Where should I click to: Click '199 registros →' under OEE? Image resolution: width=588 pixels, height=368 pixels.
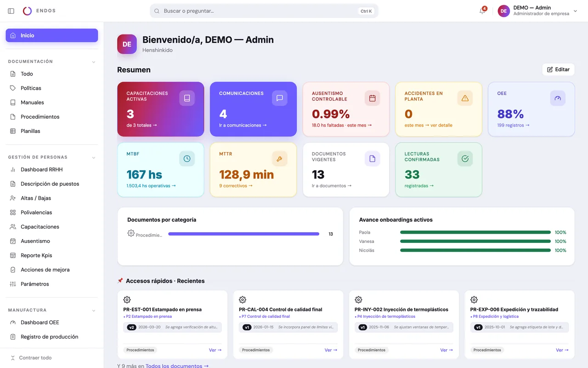point(513,125)
